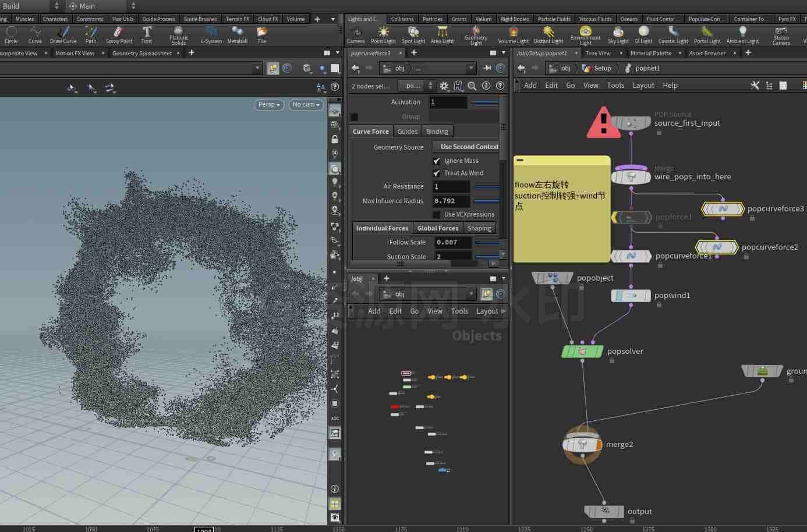Screen dimensions: 807x532
Task: Switch to the Geometry Spreadsheet pane tab
Action: pos(142,53)
